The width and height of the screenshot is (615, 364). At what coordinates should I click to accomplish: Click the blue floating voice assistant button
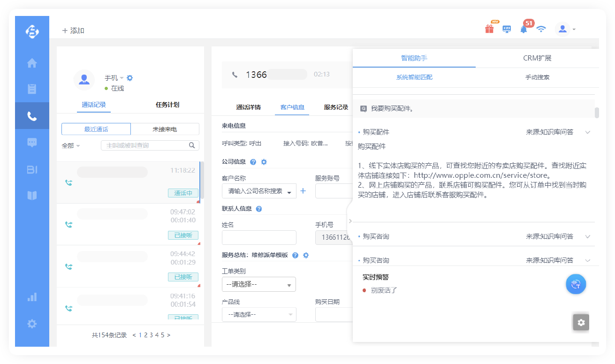pos(576,284)
